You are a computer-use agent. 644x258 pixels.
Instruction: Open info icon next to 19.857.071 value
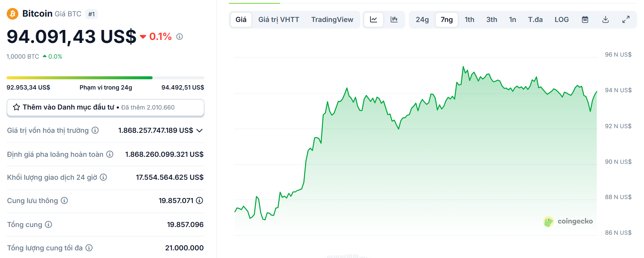coord(200,200)
